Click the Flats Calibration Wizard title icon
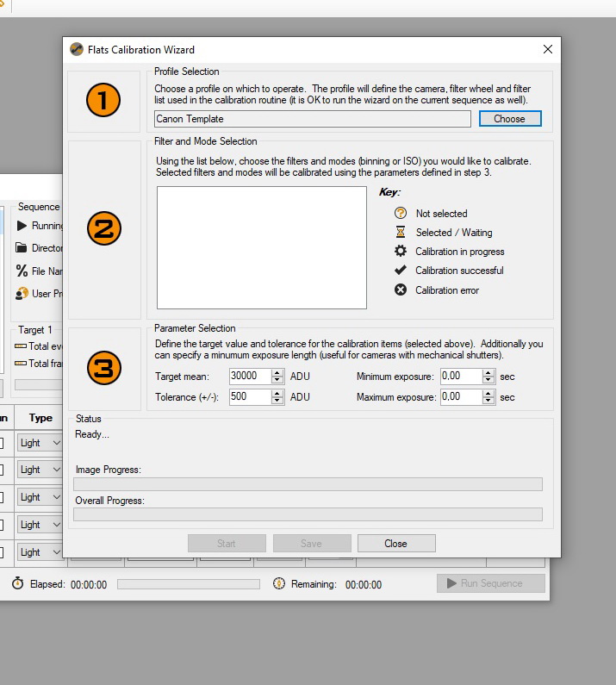The height and width of the screenshot is (685, 616). (77, 49)
